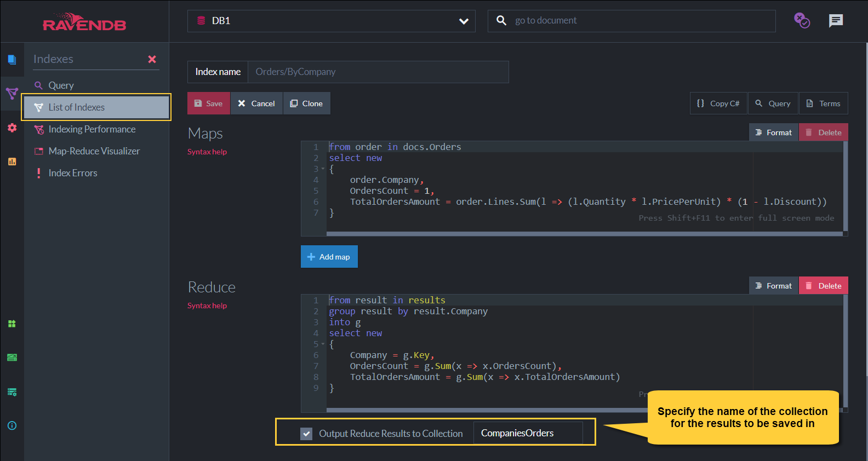Select List of Indexes
Viewport: 868px width, 461px height.
click(96, 107)
